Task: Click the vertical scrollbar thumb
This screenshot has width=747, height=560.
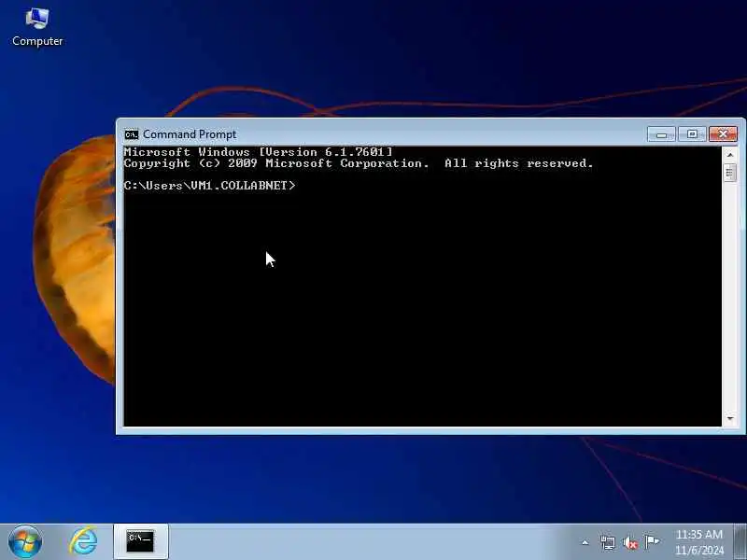Action: point(729,173)
